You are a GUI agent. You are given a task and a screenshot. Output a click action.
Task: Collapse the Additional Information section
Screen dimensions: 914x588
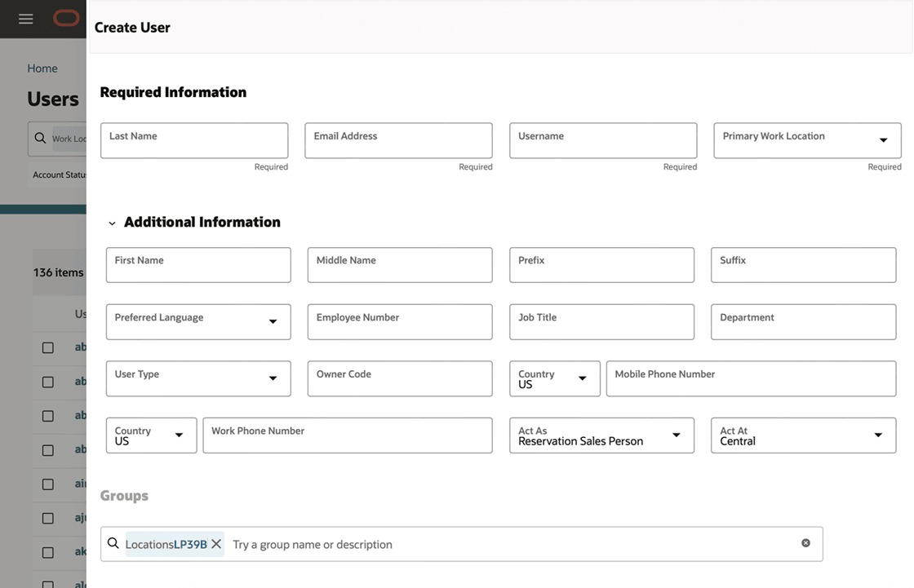click(113, 223)
